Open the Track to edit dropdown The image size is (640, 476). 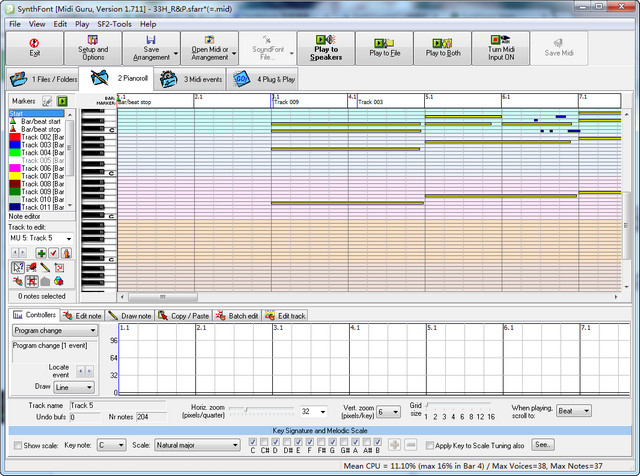tap(70, 239)
